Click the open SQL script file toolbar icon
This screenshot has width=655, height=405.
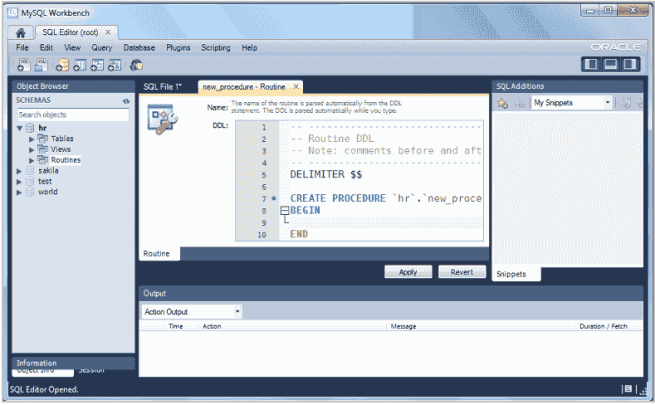pyautogui.click(x=41, y=65)
